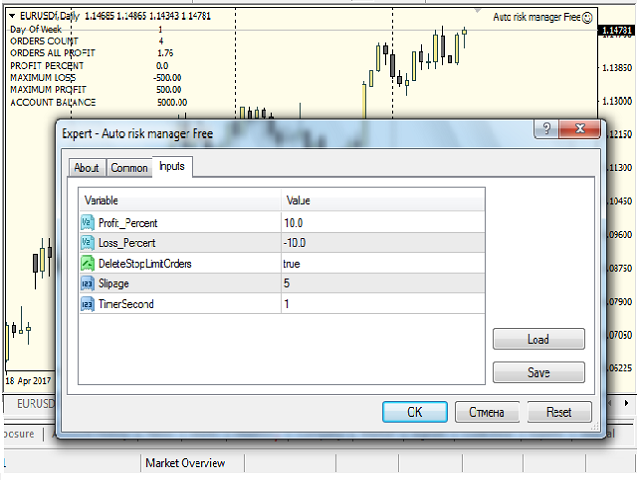The width and height of the screenshot is (640, 480).
Task: Click the help question mark button
Action: (546, 130)
